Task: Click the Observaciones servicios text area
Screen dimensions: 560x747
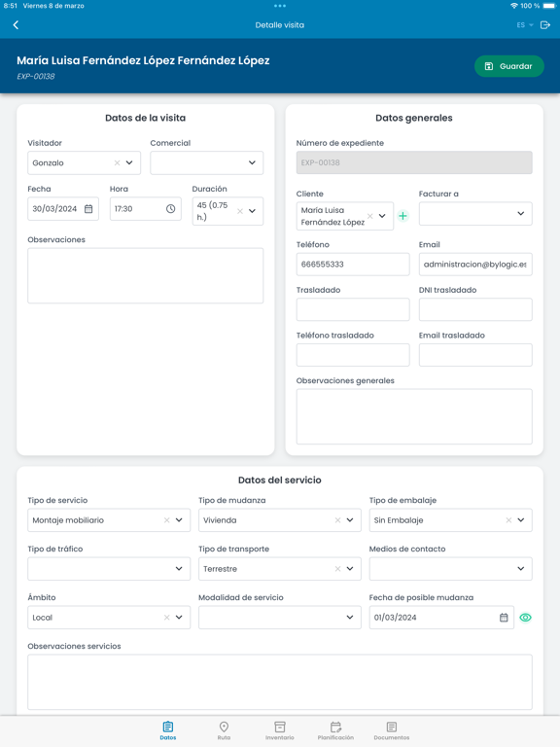Action: [x=280, y=682]
